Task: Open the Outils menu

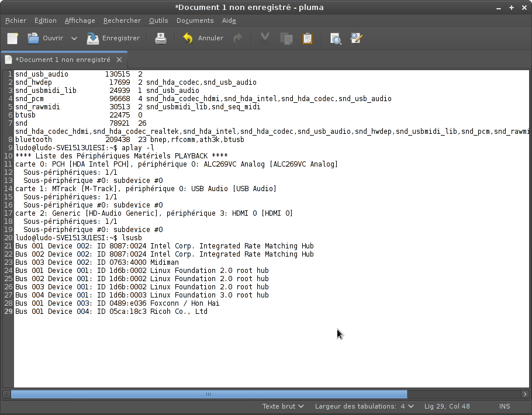Action: point(158,20)
